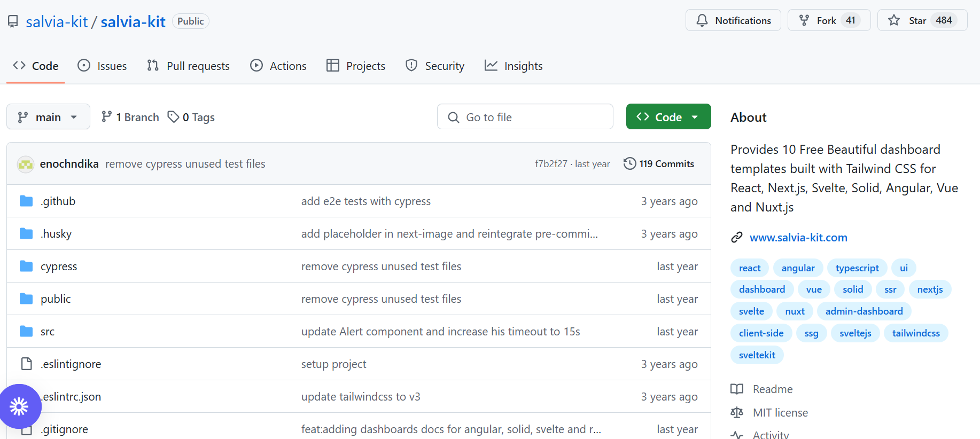980x439 pixels.
Task: View the 0 Tags link
Action: tap(191, 117)
